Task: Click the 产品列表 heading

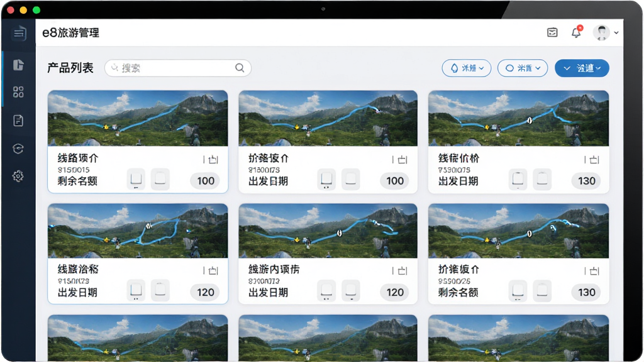Action: pos(70,68)
